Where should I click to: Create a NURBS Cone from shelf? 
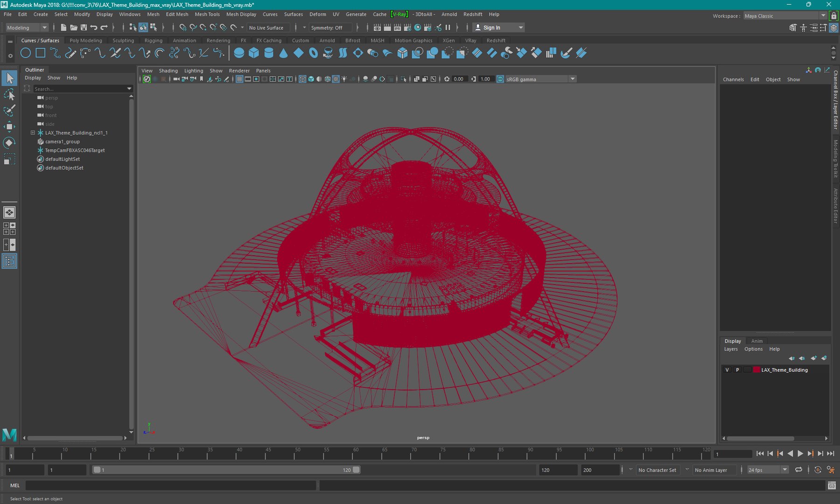(x=284, y=53)
